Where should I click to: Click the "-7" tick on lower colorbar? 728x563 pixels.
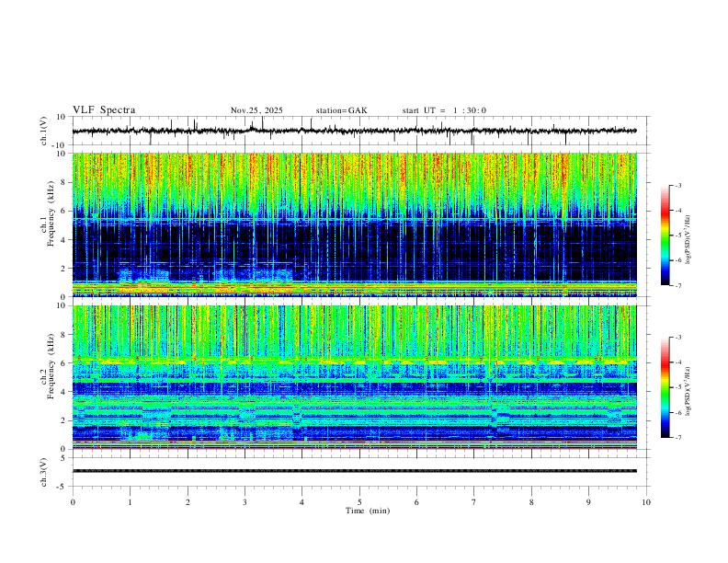click(677, 438)
